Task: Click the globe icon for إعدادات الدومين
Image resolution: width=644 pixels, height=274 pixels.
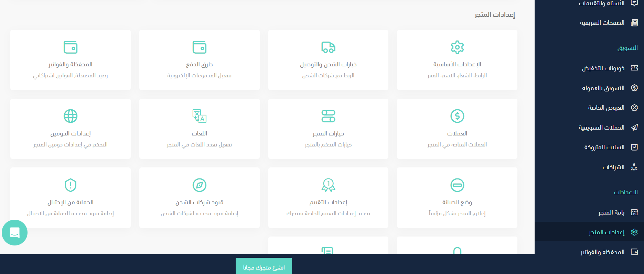Action: tap(71, 116)
